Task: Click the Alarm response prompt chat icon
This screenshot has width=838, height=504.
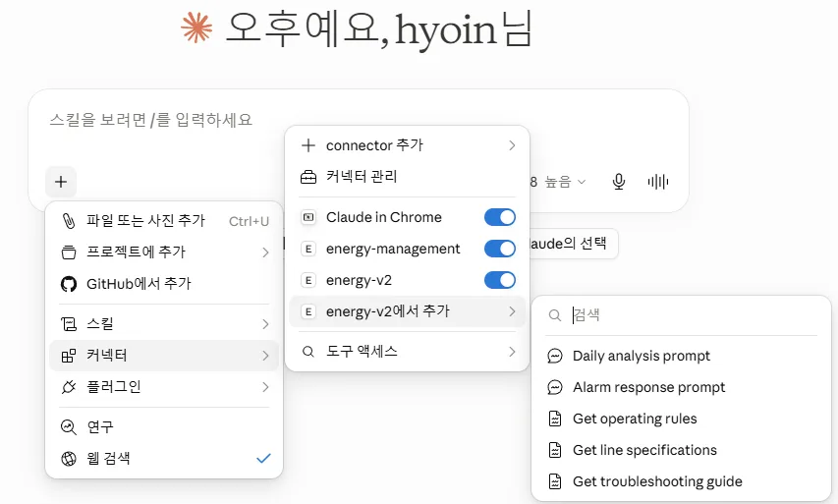Action: click(555, 387)
